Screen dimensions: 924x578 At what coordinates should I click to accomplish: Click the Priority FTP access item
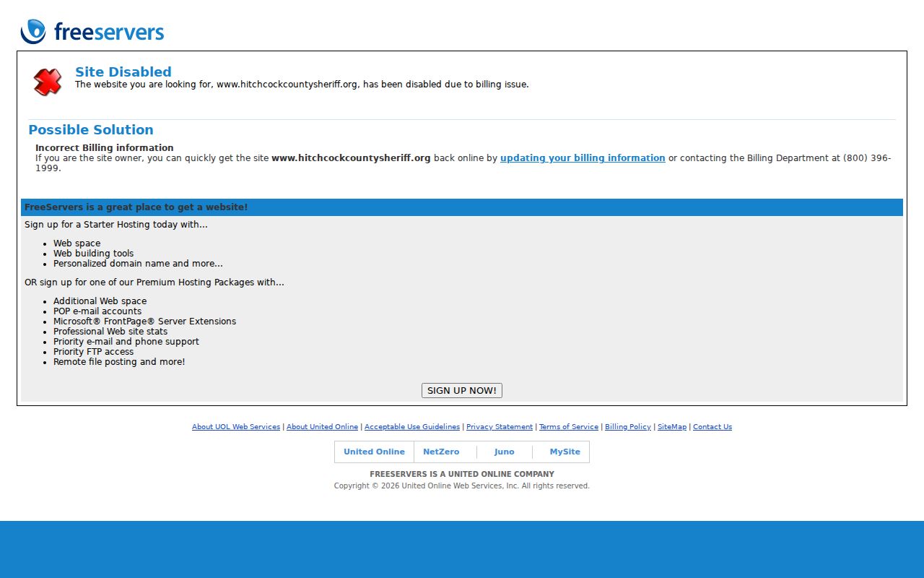click(93, 352)
